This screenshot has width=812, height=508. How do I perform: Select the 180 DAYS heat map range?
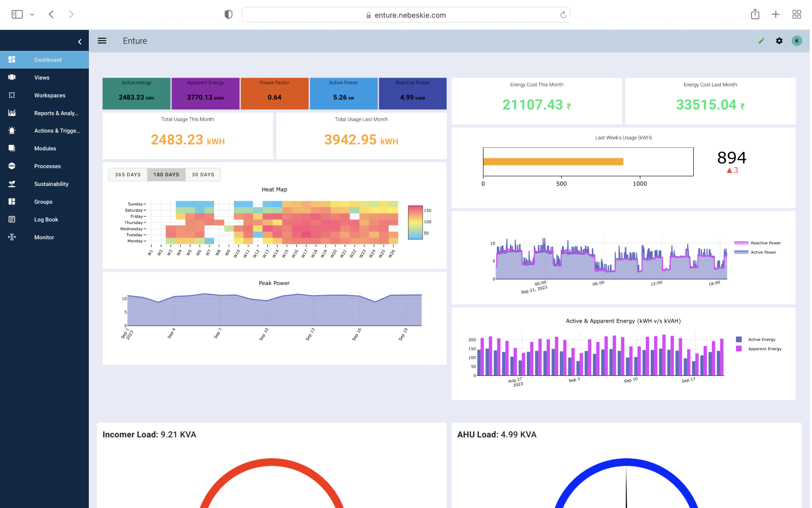(166, 175)
